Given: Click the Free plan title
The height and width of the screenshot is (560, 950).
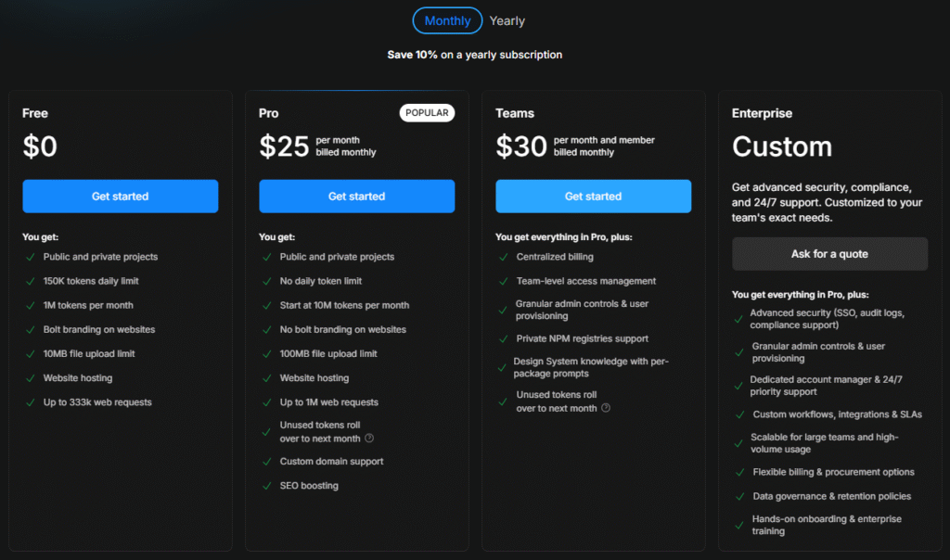Looking at the screenshot, I should [x=35, y=113].
